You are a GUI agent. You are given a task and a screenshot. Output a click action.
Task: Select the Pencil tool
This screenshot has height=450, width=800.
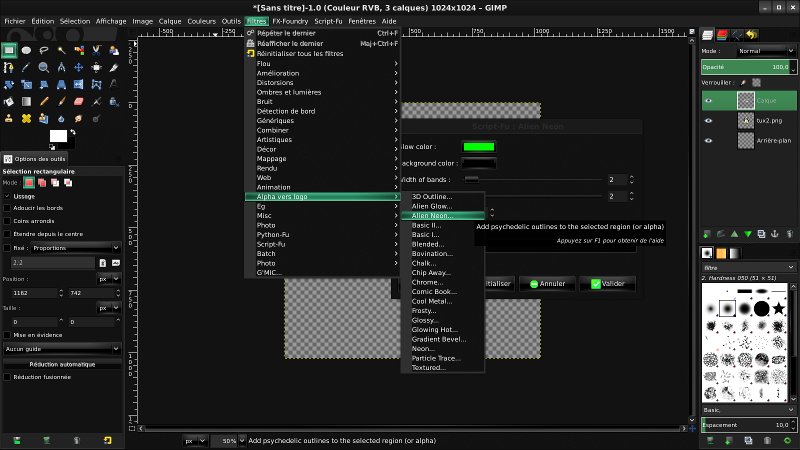tap(44, 102)
